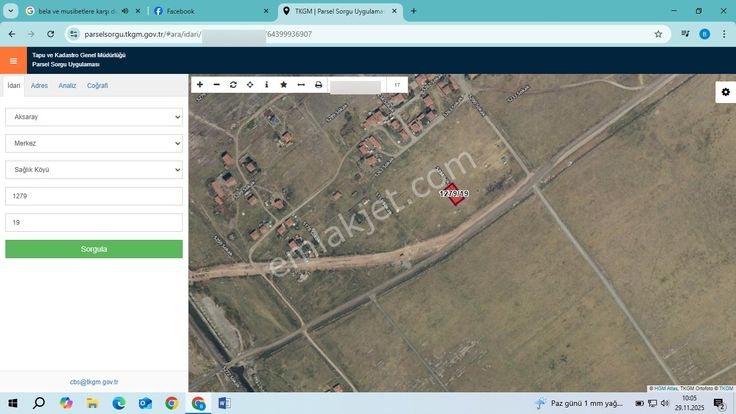Bookmark this page with star
736x414 pixels.
[658, 34]
